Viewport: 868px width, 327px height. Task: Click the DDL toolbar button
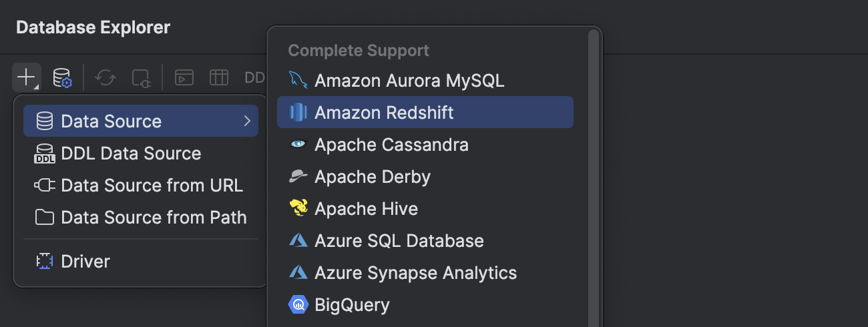tap(254, 77)
